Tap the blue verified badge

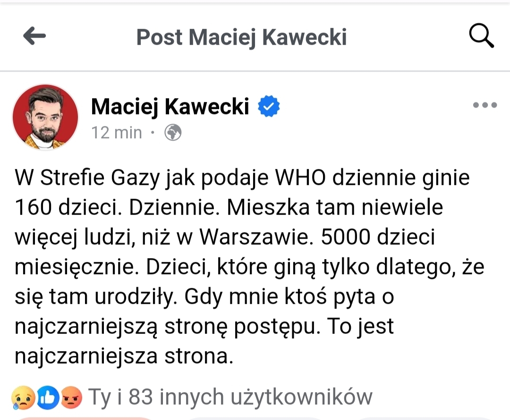(x=269, y=107)
